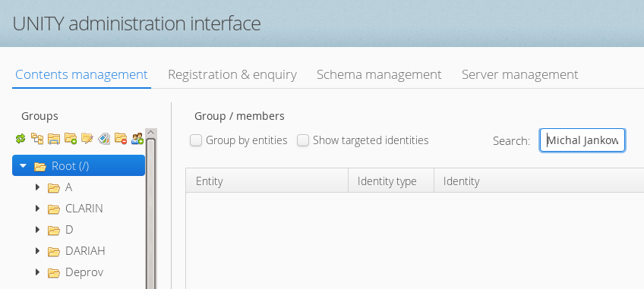Expand the CLARIN group folder
The width and height of the screenshot is (644, 289).
pyautogui.click(x=37, y=209)
